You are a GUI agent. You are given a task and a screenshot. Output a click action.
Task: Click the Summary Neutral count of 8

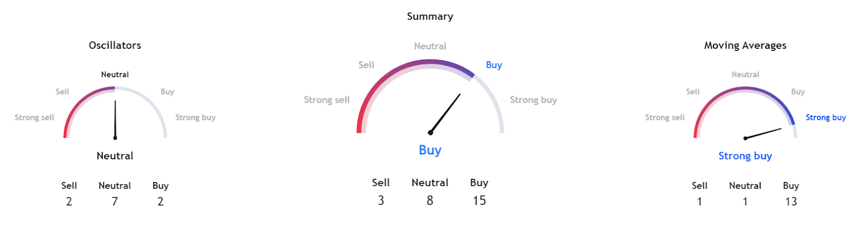(430, 200)
